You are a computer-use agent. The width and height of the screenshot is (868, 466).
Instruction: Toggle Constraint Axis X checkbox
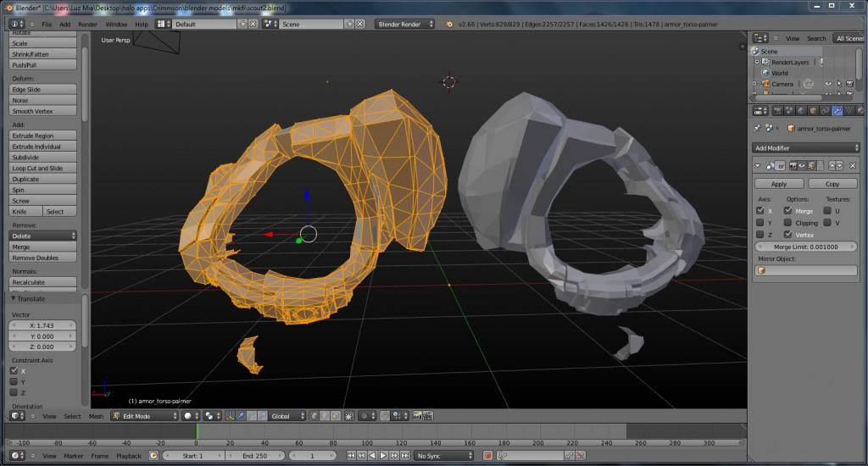(14, 371)
